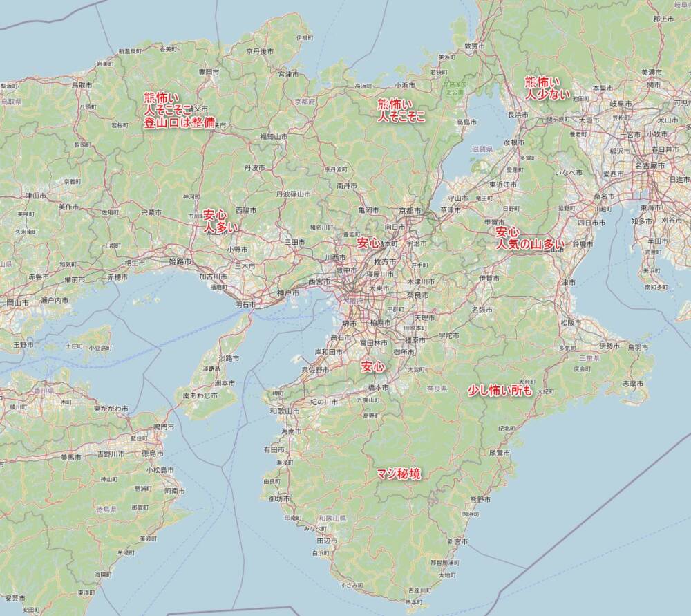Click the 徳島市 city label

tap(153, 454)
